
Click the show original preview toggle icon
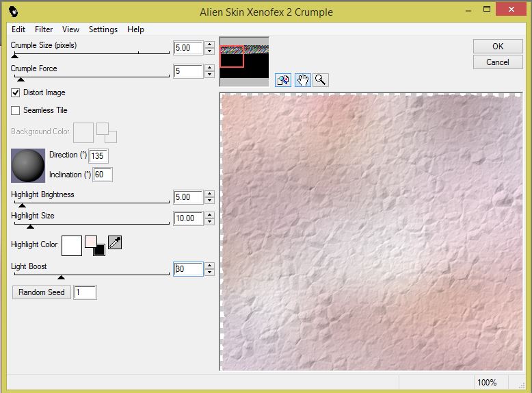coord(283,80)
